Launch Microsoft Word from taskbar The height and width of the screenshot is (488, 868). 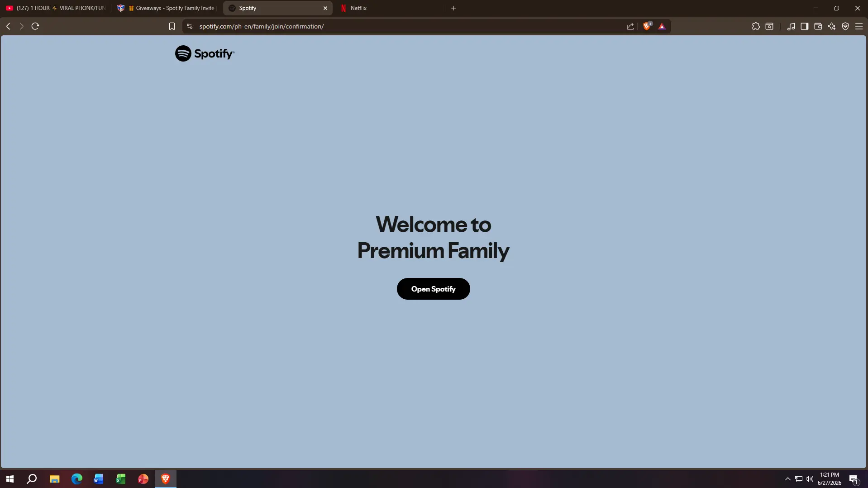[99, 479]
